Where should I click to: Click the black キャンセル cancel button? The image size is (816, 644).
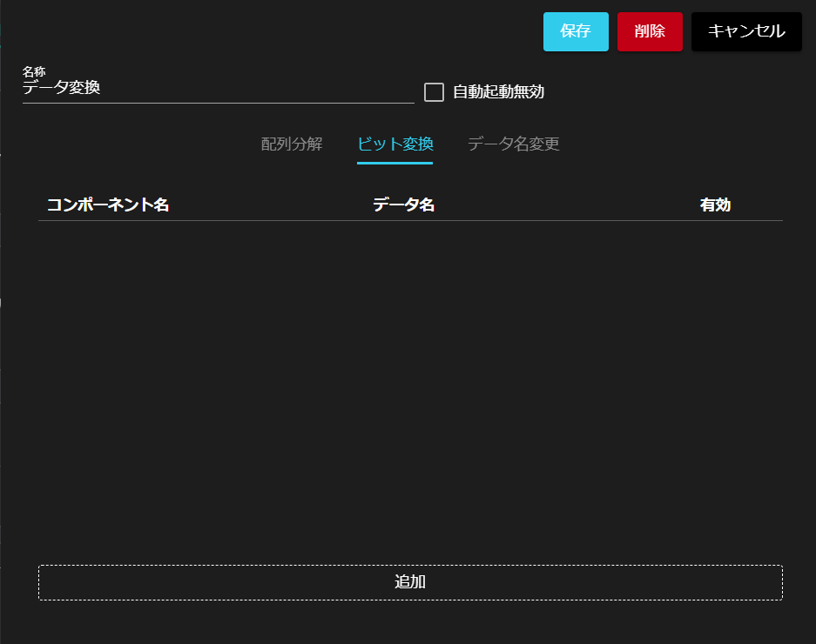click(746, 31)
